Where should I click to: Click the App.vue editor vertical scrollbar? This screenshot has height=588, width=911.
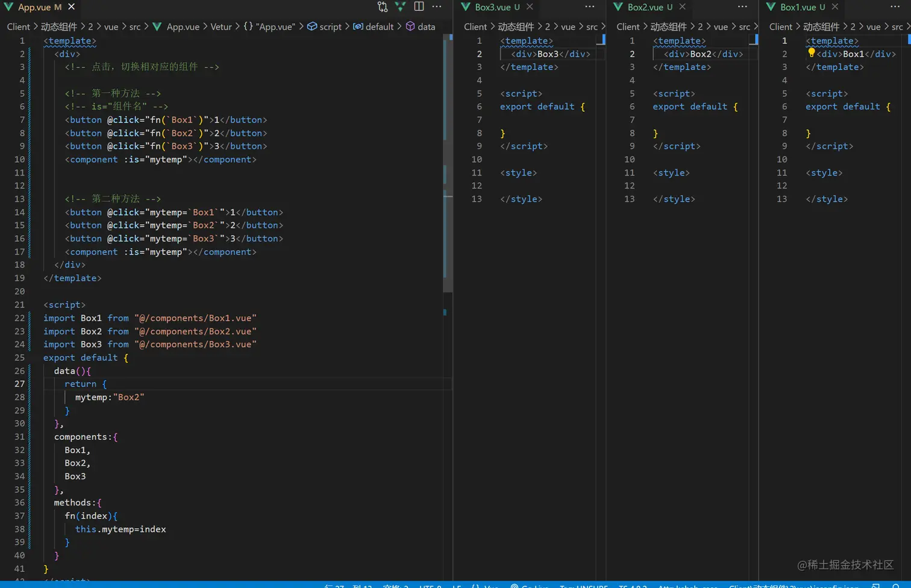(x=448, y=163)
